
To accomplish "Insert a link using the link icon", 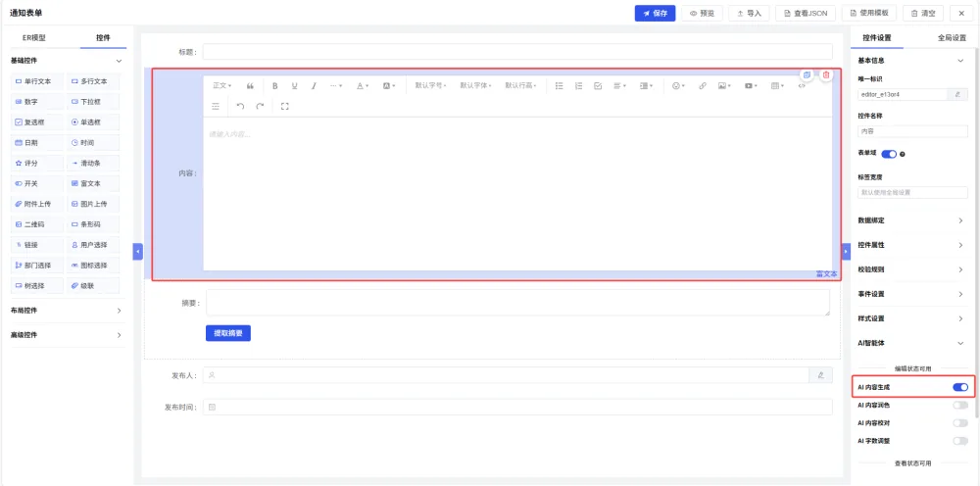I will 702,85.
